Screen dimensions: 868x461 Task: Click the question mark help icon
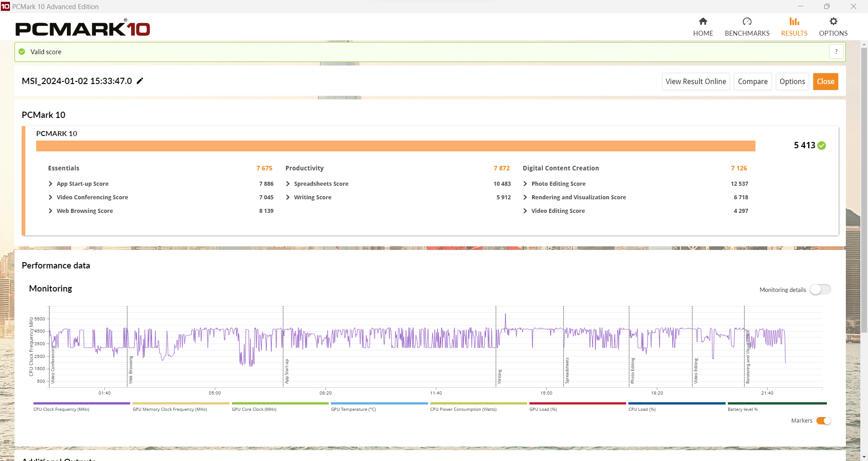tap(836, 52)
